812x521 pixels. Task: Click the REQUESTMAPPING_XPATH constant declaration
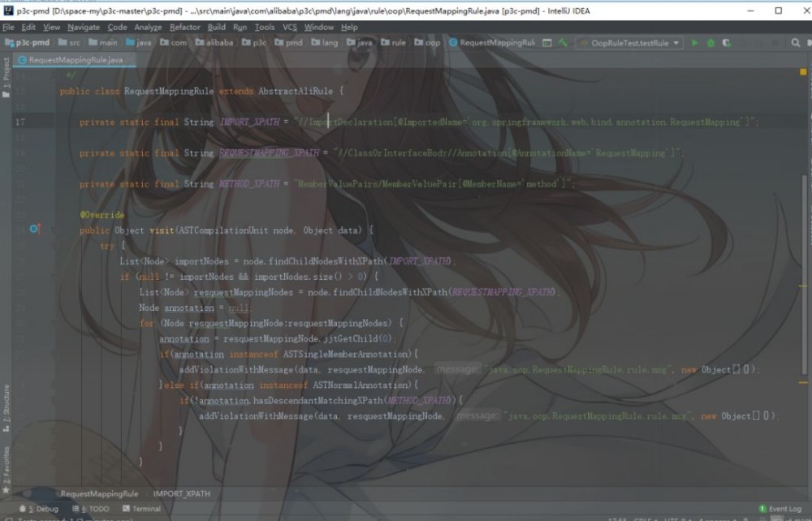pyautogui.click(x=269, y=153)
